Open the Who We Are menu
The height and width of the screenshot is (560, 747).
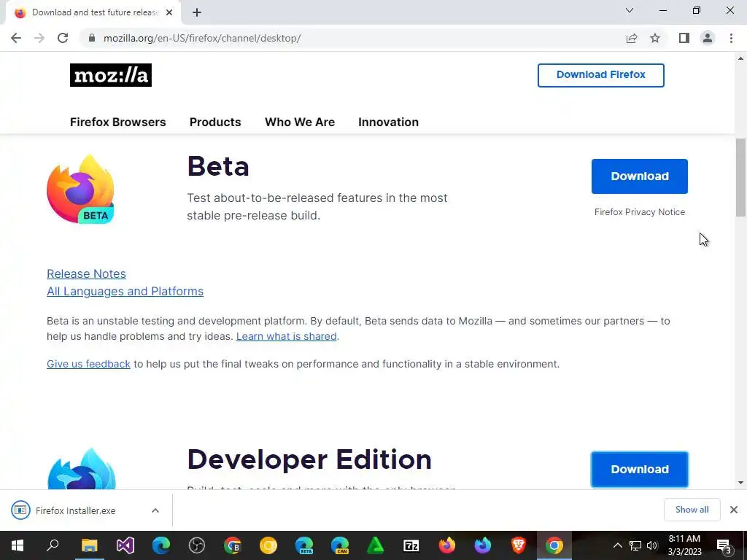coord(300,122)
